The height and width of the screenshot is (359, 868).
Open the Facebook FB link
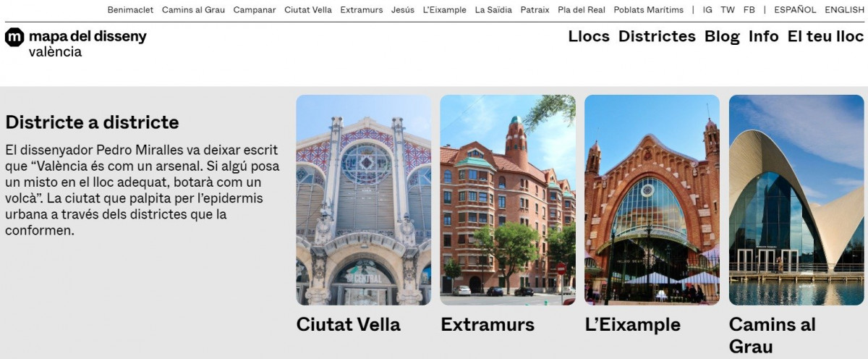click(749, 10)
